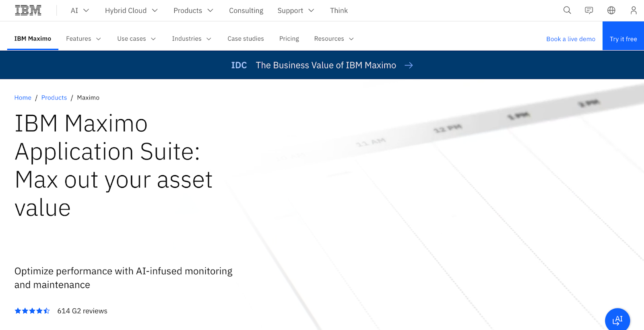Open the search icon in header
The image size is (644, 330).
click(x=567, y=10)
